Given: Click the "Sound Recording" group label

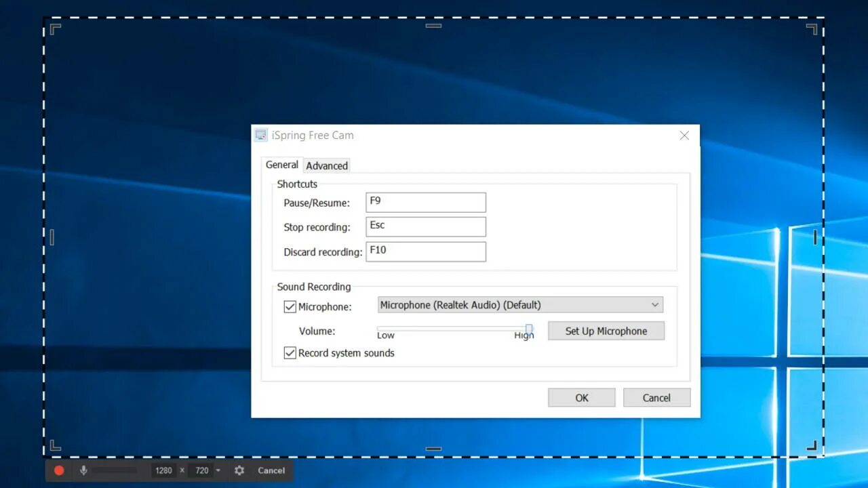Looking at the screenshot, I should click(314, 287).
